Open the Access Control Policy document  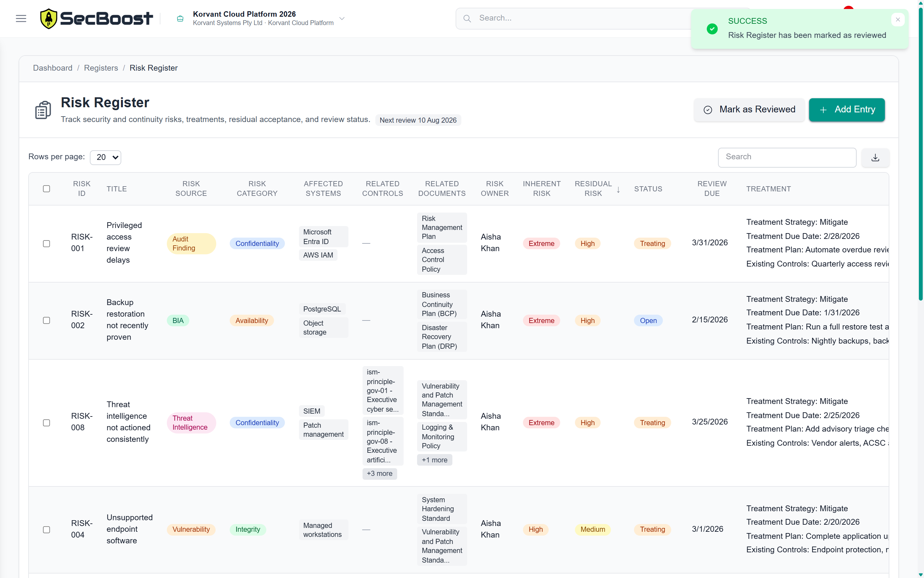tap(442, 259)
